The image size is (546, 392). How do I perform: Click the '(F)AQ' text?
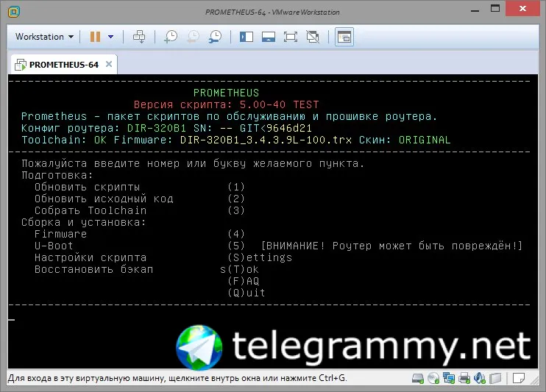coord(244,281)
